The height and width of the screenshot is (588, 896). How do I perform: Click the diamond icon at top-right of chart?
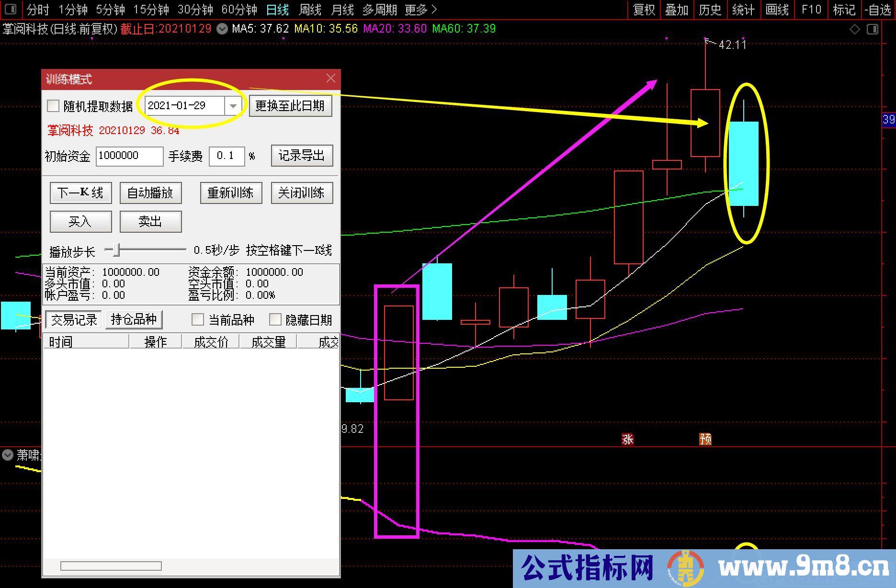point(855,29)
